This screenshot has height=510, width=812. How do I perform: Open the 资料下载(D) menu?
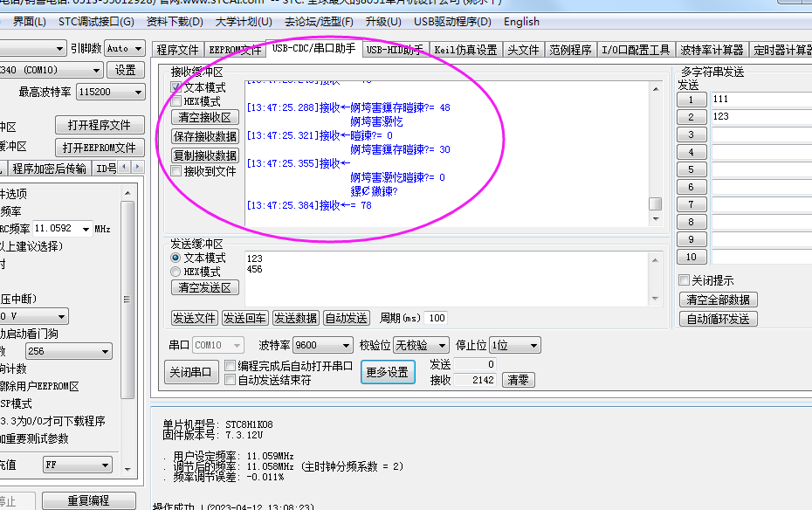click(x=175, y=22)
